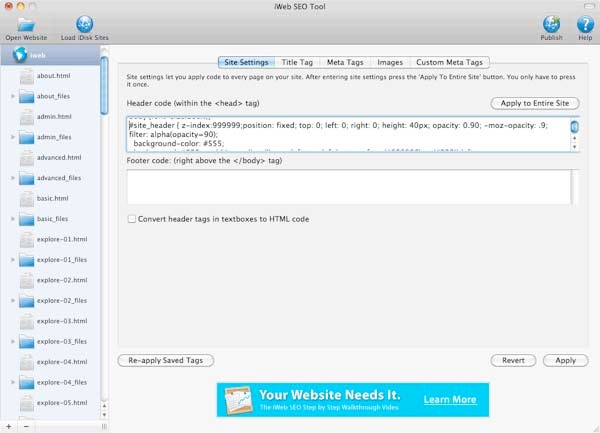The width and height of the screenshot is (600, 433).
Task: Click the Open Website folder icon
Action: 26,25
